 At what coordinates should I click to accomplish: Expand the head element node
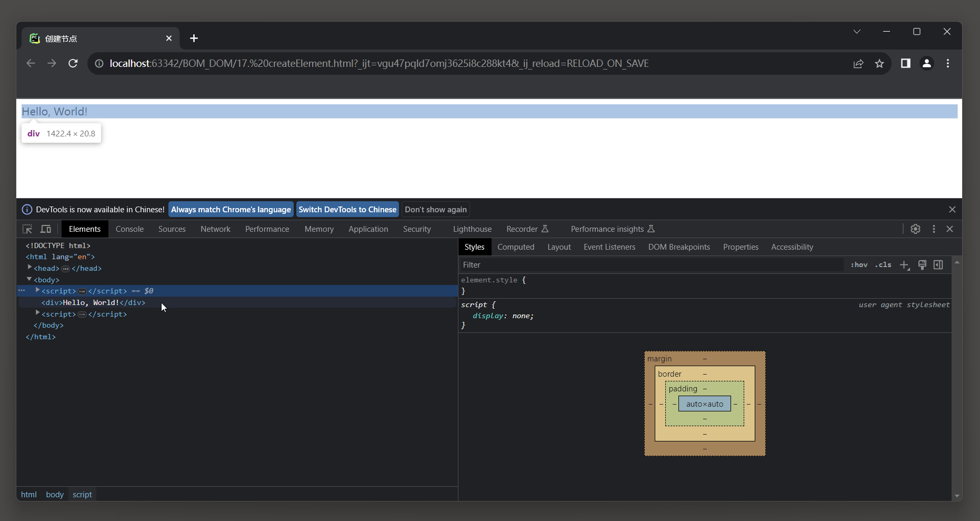coord(30,268)
